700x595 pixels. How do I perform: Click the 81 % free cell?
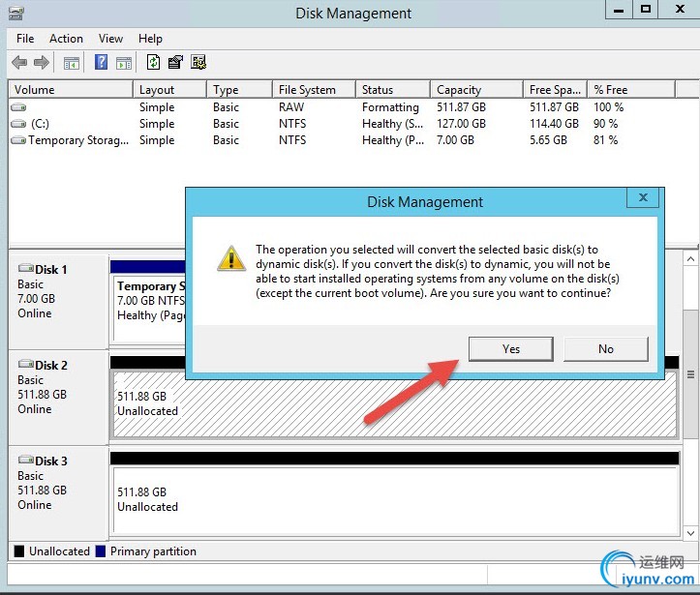click(605, 140)
